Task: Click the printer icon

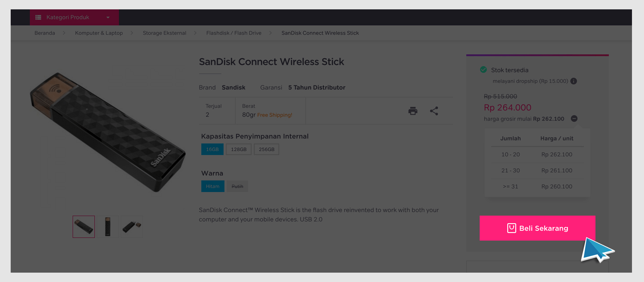Action: [413, 111]
